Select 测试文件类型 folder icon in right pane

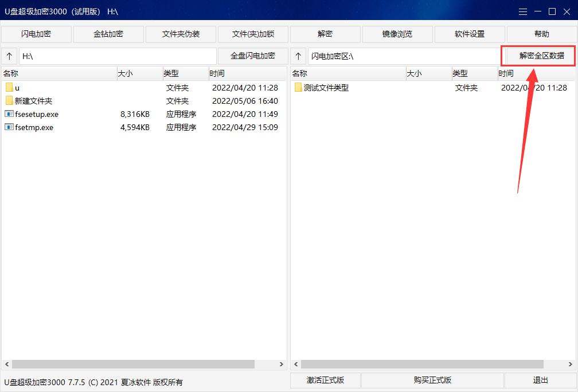298,88
